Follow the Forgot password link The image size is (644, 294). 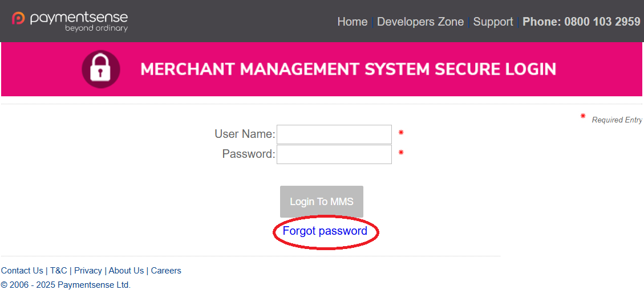click(325, 231)
